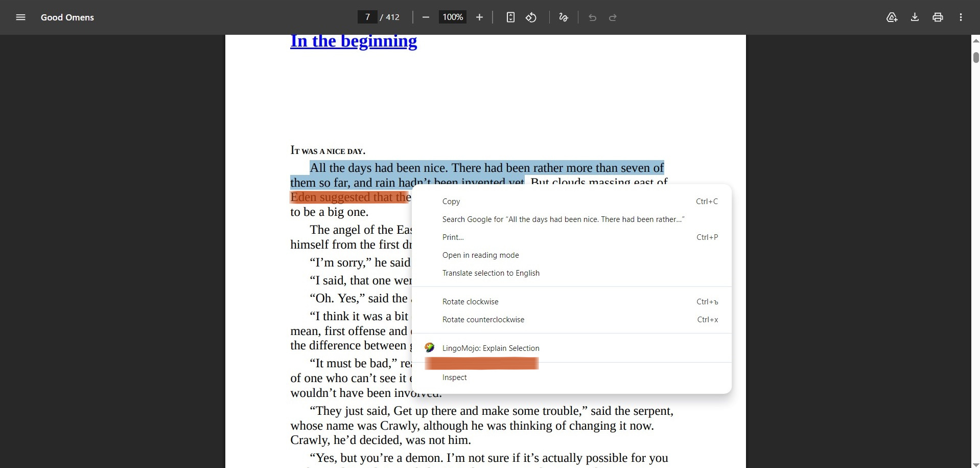
Task: Click the line 'whose name was Crawly, although'
Action: coord(472,426)
